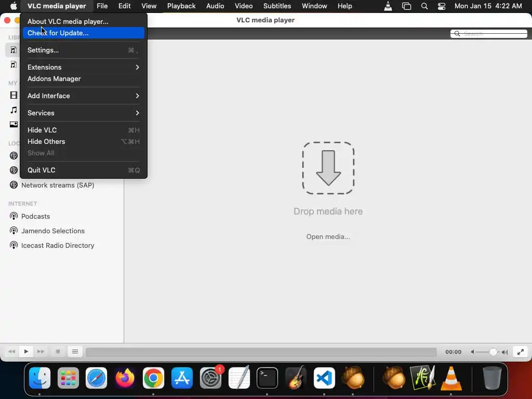Launch Firefox from the dock
Image resolution: width=532 pixels, height=399 pixels.
[x=125, y=378]
